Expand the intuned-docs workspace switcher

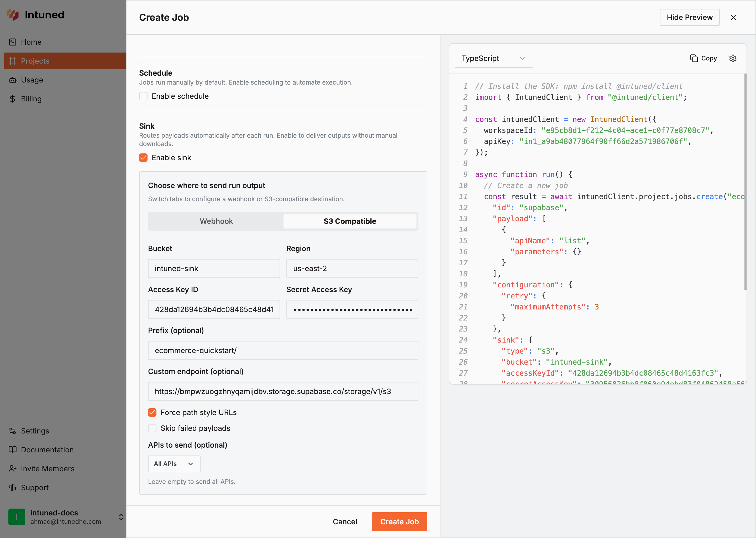[121, 517]
